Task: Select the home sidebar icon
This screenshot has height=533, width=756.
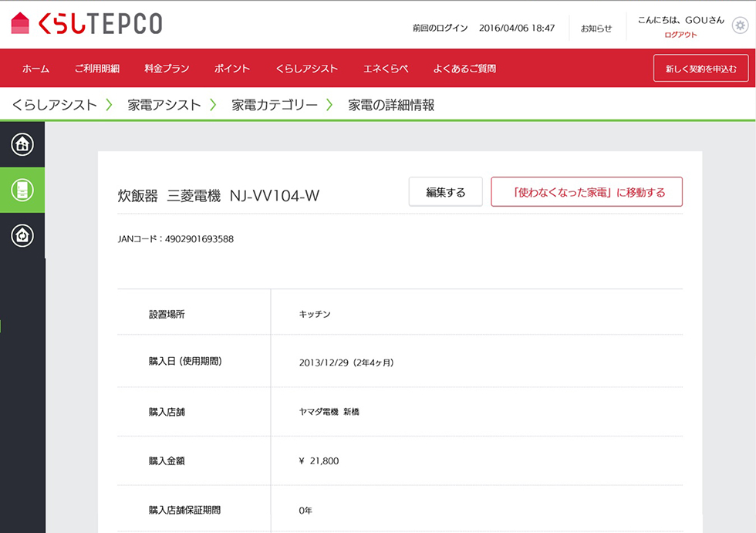Action: [x=22, y=144]
